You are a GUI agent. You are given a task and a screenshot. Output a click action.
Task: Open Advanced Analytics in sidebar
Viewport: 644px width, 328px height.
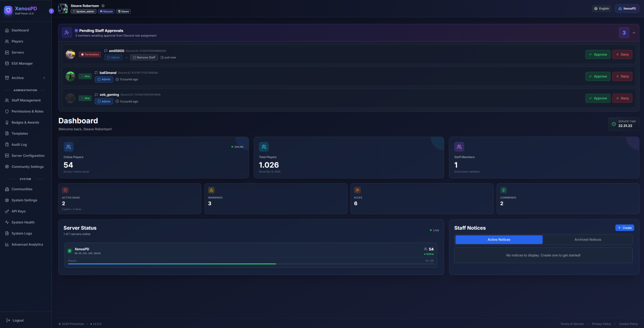point(26,245)
